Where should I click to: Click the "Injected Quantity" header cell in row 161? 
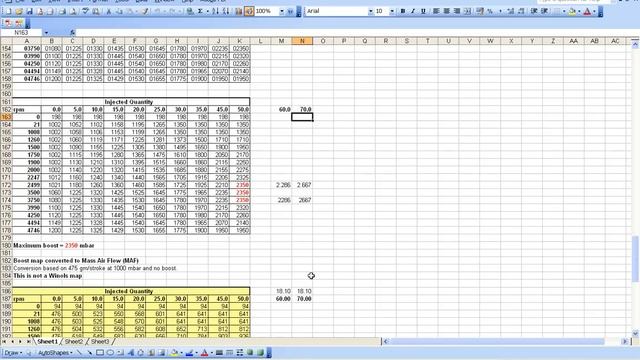pyautogui.click(x=131, y=102)
